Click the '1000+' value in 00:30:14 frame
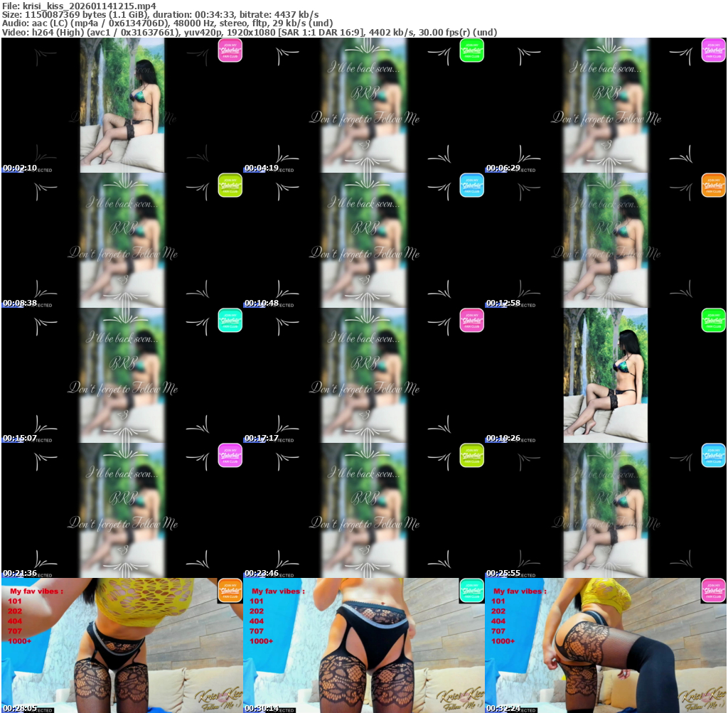Image resolution: width=728 pixels, height=713 pixels. click(262, 641)
